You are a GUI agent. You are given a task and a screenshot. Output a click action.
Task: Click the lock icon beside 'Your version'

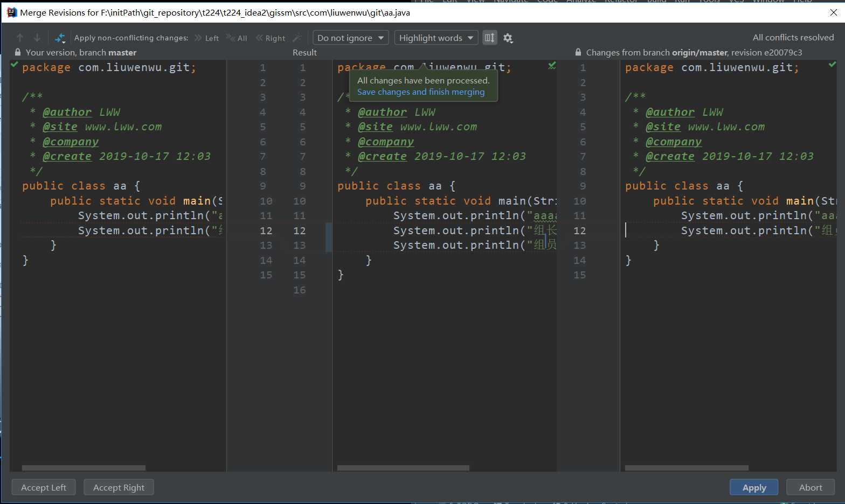tap(18, 52)
